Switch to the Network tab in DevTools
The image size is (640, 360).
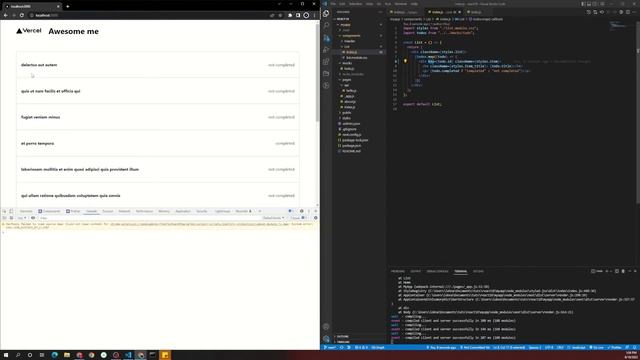(124, 211)
